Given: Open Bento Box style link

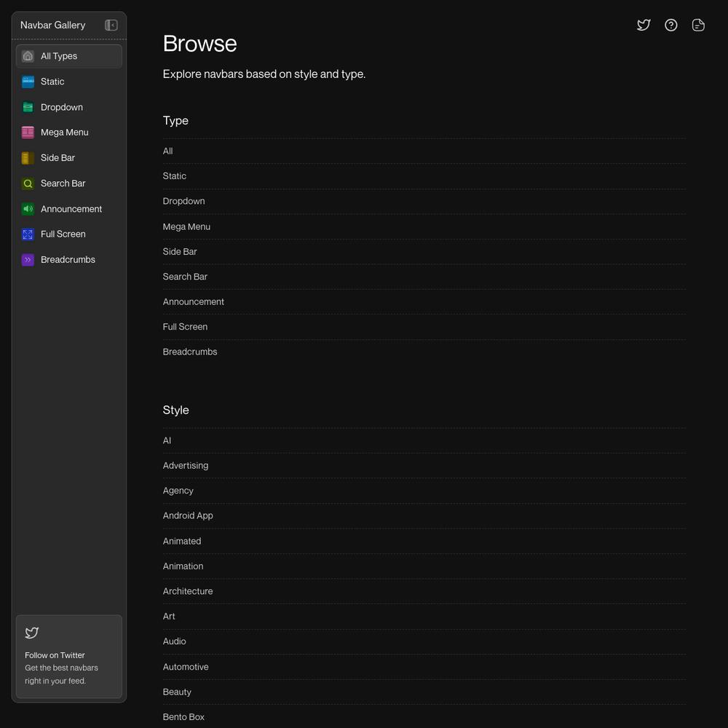Looking at the screenshot, I should click(x=184, y=717).
